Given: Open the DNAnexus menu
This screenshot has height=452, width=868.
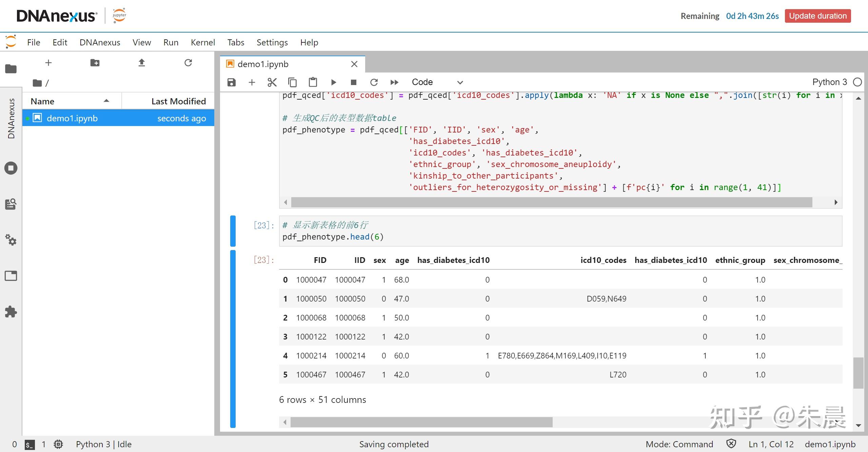Looking at the screenshot, I should click(x=100, y=42).
